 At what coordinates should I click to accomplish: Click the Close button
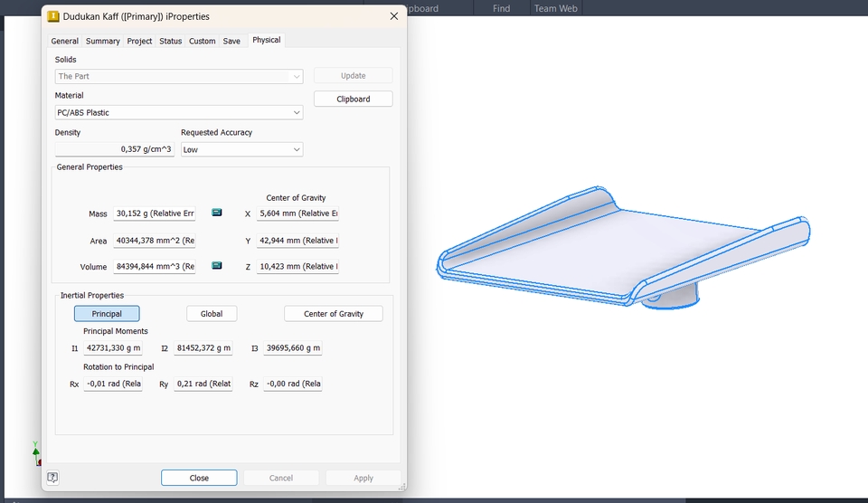pyautogui.click(x=199, y=478)
